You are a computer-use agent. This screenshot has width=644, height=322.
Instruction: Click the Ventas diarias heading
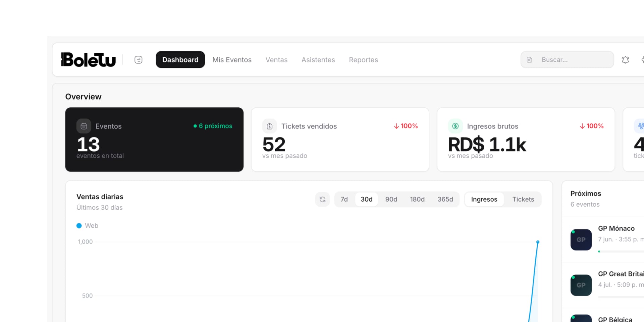pos(100,197)
